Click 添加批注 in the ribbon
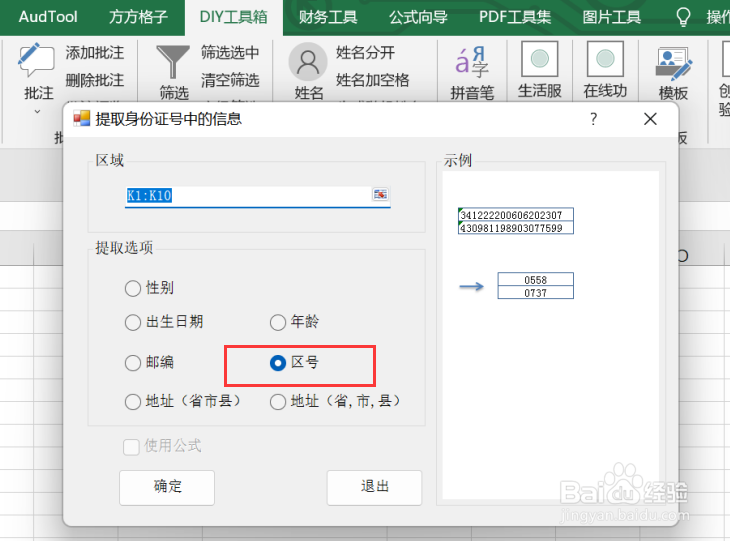This screenshot has height=541, width=730. [x=95, y=53]
